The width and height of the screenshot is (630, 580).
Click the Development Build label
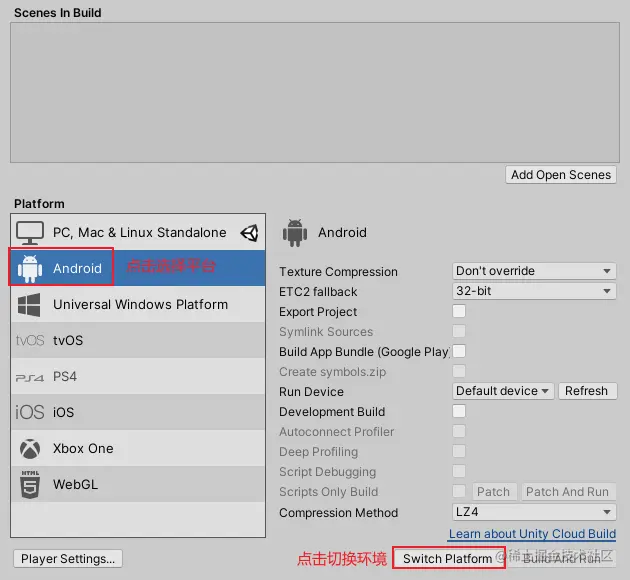point(332,412)
